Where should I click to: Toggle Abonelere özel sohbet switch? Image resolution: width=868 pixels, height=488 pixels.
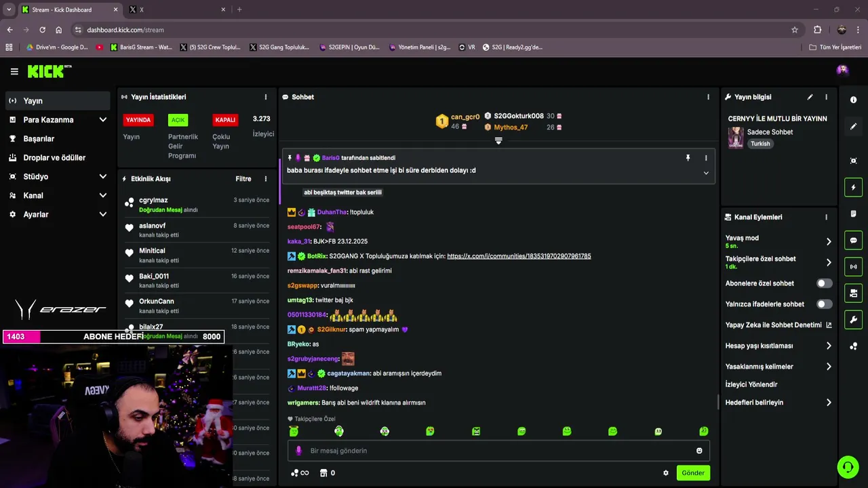pyautogui.click(x=824, y=283)
